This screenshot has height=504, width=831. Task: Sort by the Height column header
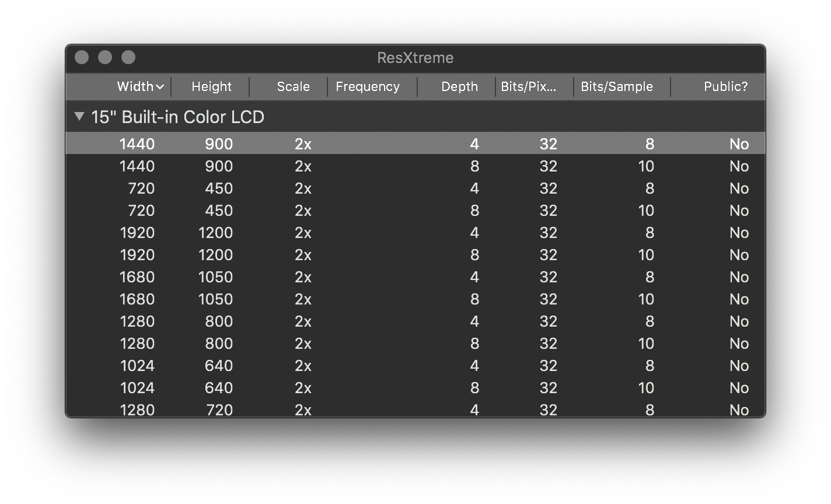(211, 87)
